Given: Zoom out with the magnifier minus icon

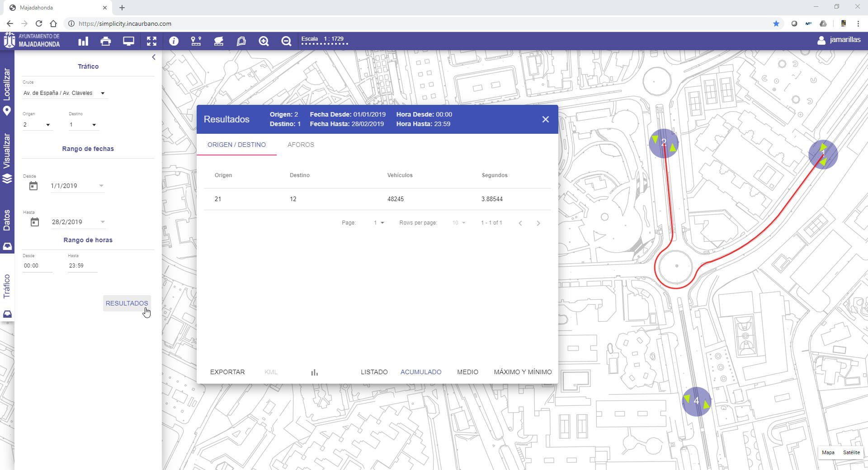Looking at the screenshot, I should (x=286, y=42).
